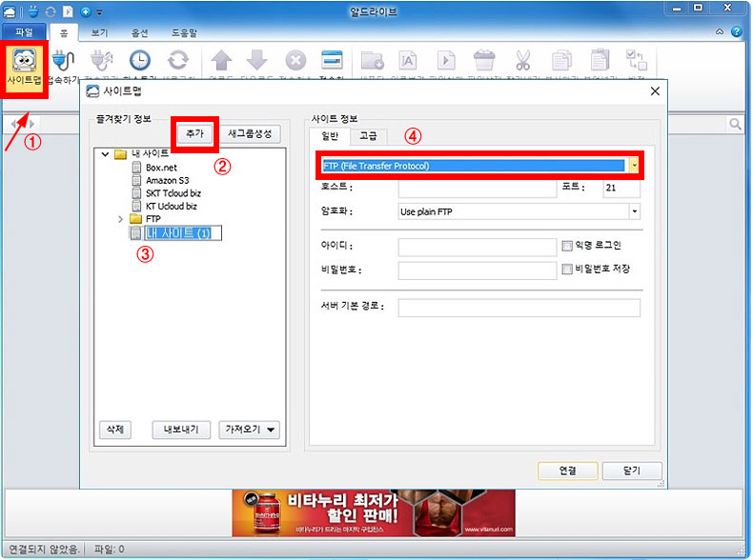Switch to the 옵션 ribbon tab
The height and width of the screenshot is (560, 753).
click(x=140, y=32)
